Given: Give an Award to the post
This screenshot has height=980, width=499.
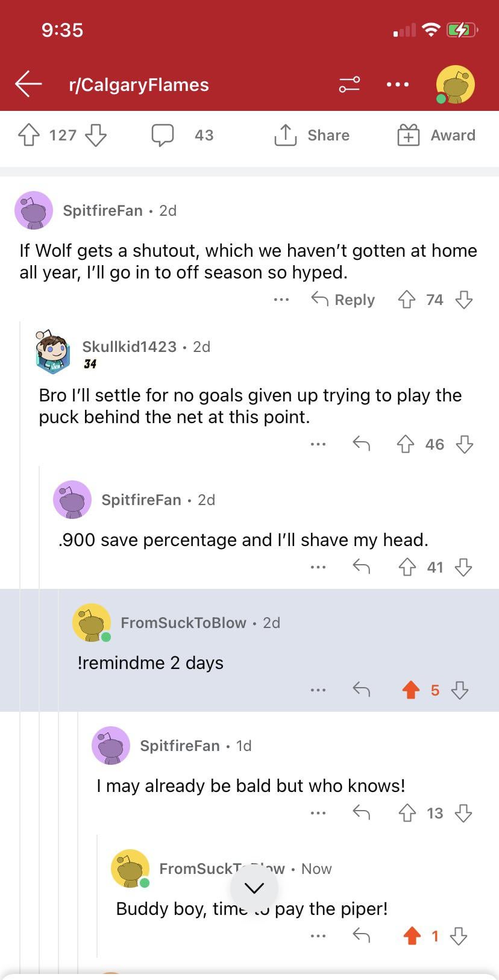Looking at the screenshot, I should [x=436, y=135].
